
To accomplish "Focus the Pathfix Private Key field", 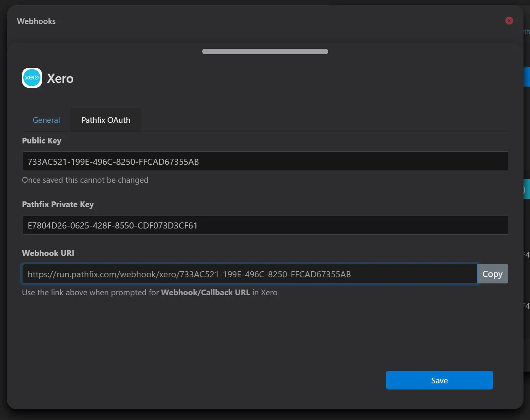I will (265, 225).
